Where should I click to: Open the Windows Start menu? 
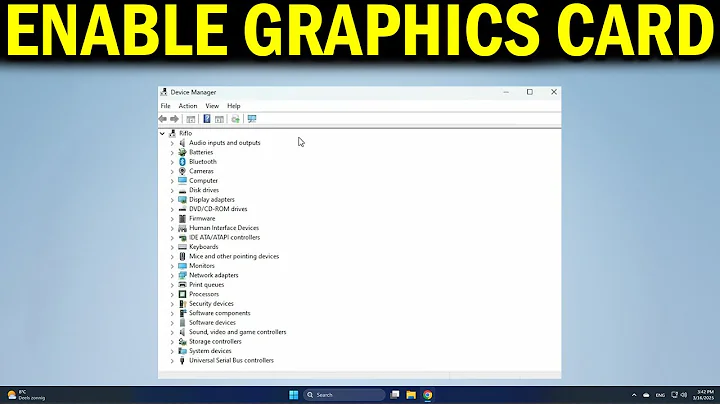pyautogui.click(x=294, y=395)
